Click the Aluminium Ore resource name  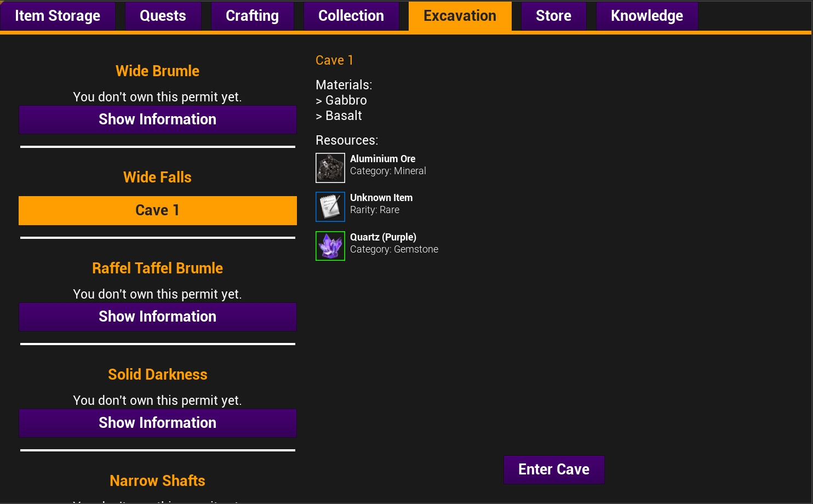(x=382, y=159)
